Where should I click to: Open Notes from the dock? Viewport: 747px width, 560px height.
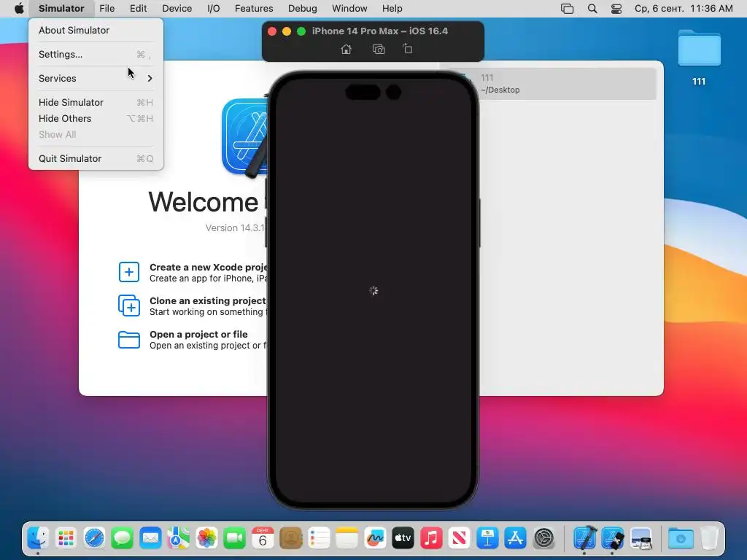pyautogui.click(x=347, y=539)
